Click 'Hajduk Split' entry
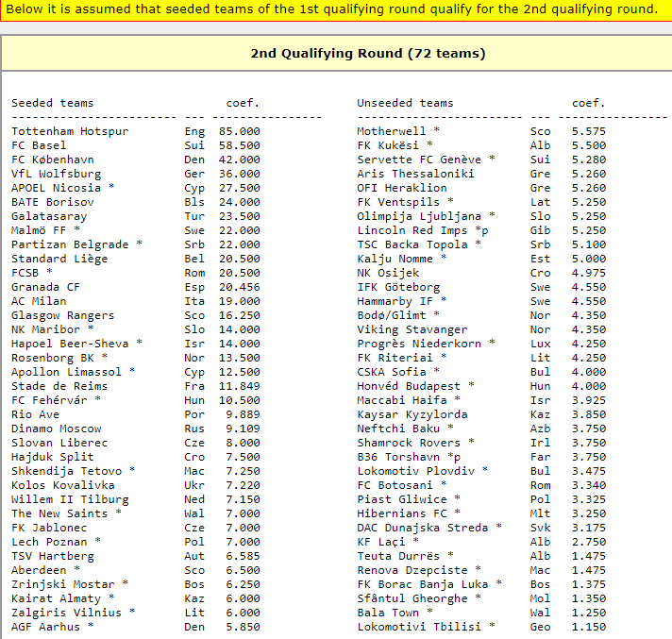The width and height of the screenshot is (672, 639). 53,457
